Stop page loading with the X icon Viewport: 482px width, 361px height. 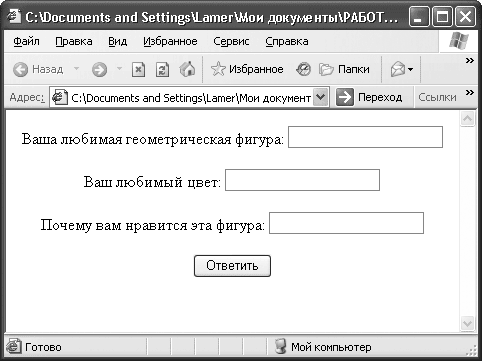pos(138,70)
